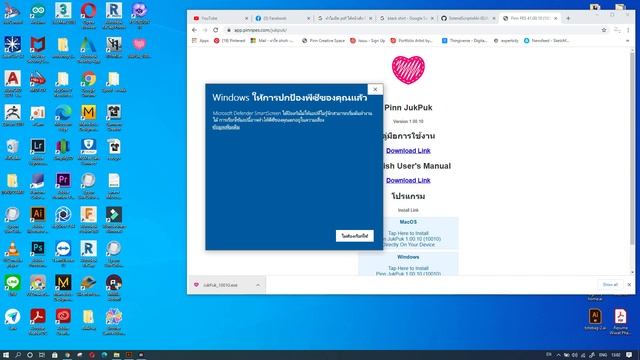Image resolution: width=640 pixels, height=360 pixels.
Task: Click the Windows Start button
Action: pyautogui.click(x=6, y=355)
